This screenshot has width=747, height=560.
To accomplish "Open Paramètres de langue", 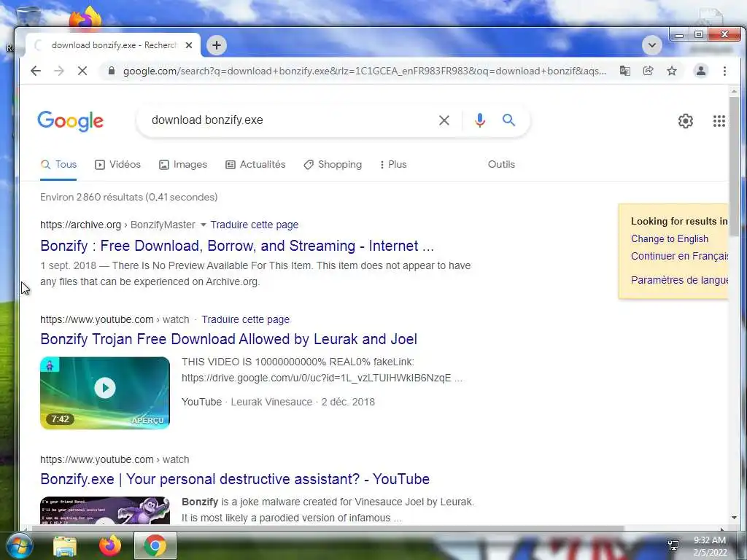I will pyautogui.click(x=679, y=281).
